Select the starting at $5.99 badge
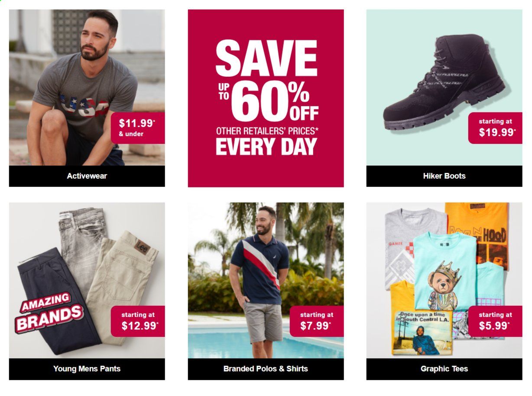This screenshot has width=532, height=396. 495,321
